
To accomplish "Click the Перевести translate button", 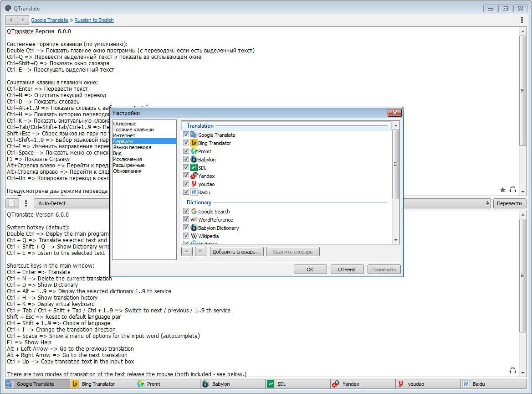I will click(509, 203).
